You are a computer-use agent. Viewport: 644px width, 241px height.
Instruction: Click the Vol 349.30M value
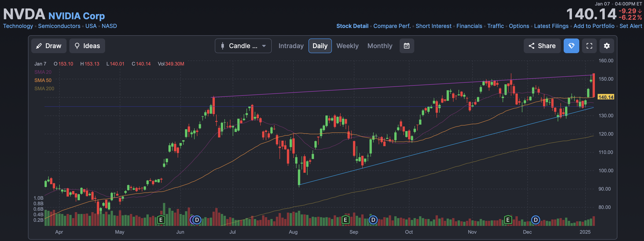pyautogui.click(x=171, y=64)
